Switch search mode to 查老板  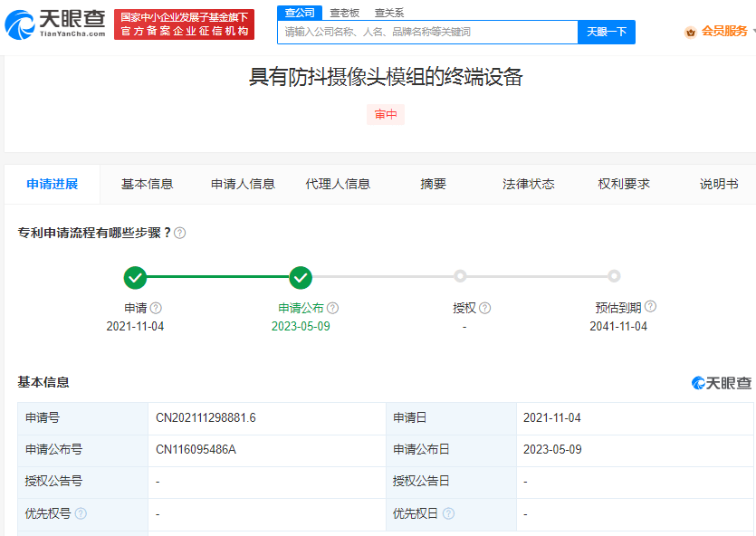[344, 13]
